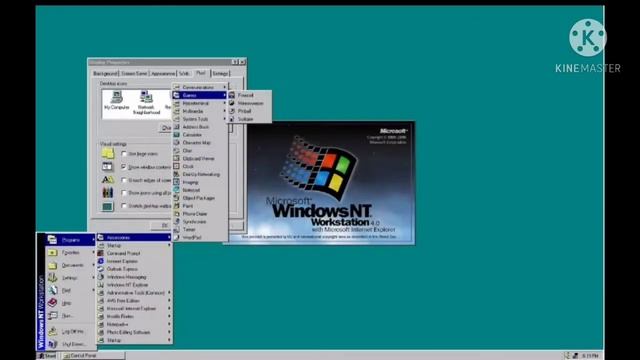Image resolution: width=640 pixels, height=360 pixels.
Task: Open Command Prompt in Programs menu
Action: click(134, 253)
